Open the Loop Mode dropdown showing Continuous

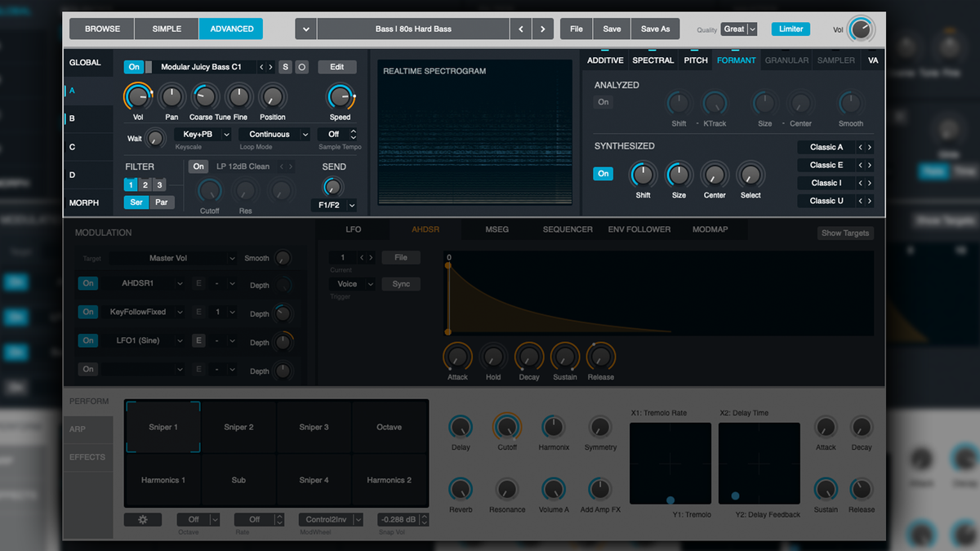(x=274, y=133)
